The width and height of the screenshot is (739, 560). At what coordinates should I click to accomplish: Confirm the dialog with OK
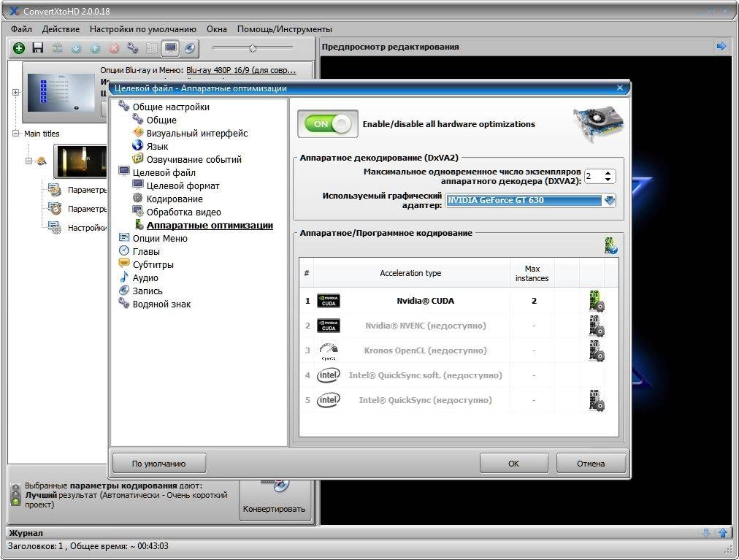pos(513,464)
